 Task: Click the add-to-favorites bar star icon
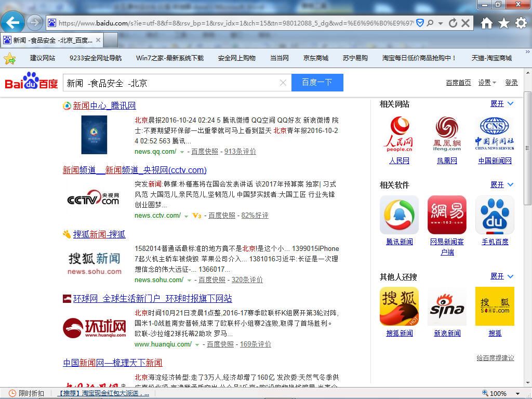[x=10, y=58]
